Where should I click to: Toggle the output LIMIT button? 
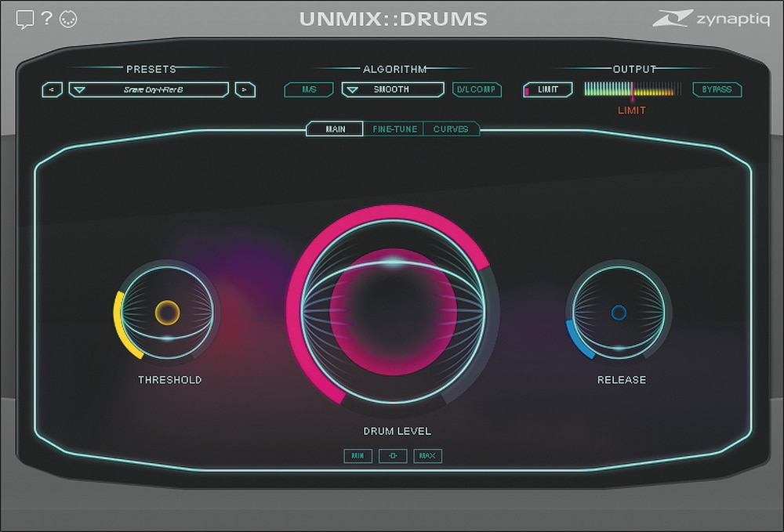coord(547,89)
